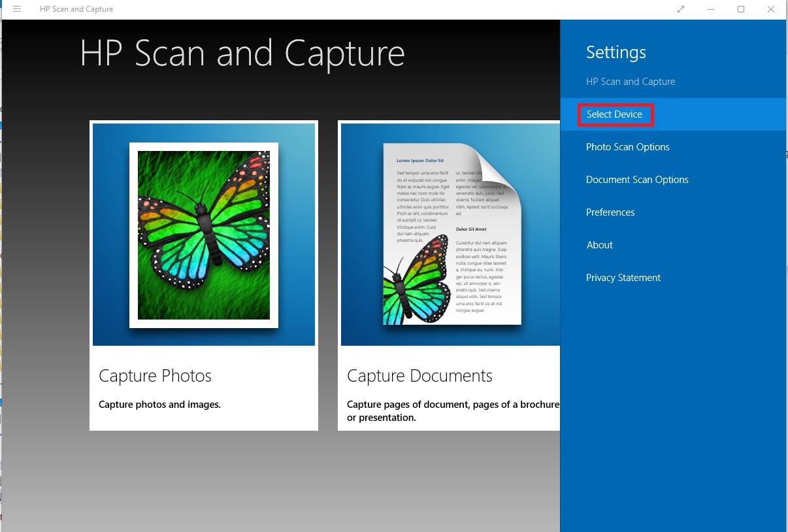This screenshot has width=788, height=532.
Task: Toggle full screen with the diagonal-arrow icon
Action: click(681, 9)
